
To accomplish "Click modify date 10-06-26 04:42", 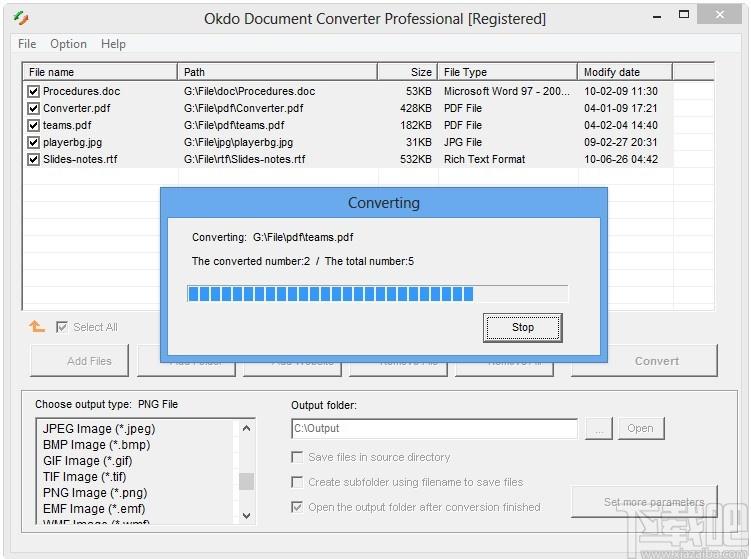I will click(621, 160).
